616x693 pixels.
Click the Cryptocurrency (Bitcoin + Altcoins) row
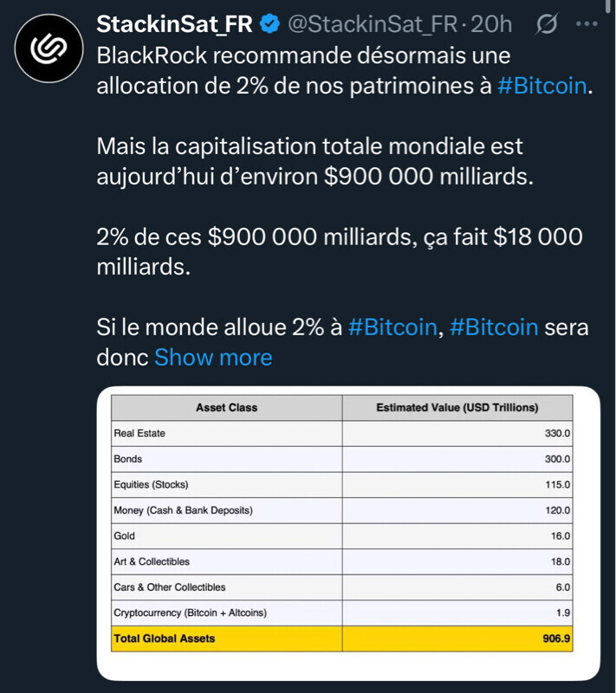pos(341,612)
